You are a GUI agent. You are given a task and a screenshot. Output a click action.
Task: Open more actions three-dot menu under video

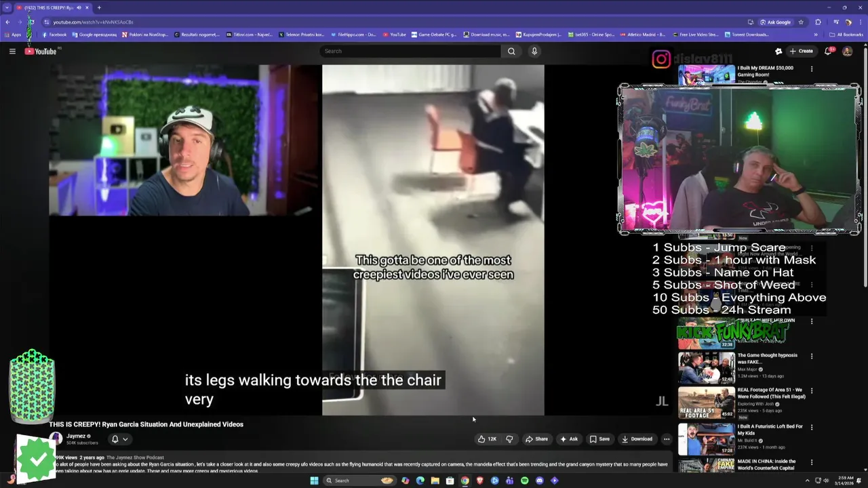(x=667, y=439)
